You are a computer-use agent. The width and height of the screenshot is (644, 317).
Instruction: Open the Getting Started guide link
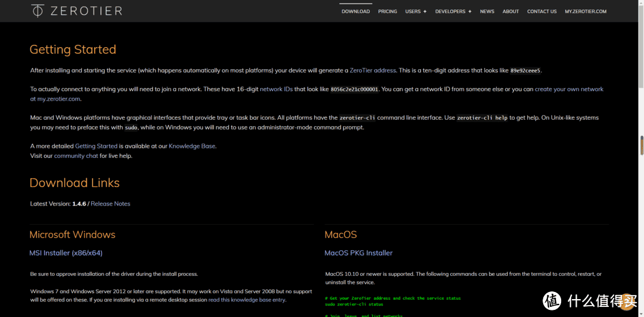click(x=96, y=146)
